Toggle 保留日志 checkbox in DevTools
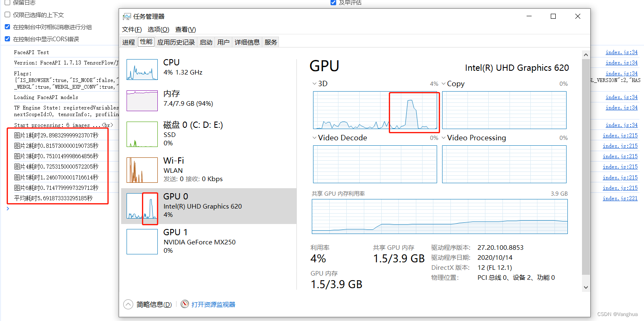644x321 pixels. 7,2
